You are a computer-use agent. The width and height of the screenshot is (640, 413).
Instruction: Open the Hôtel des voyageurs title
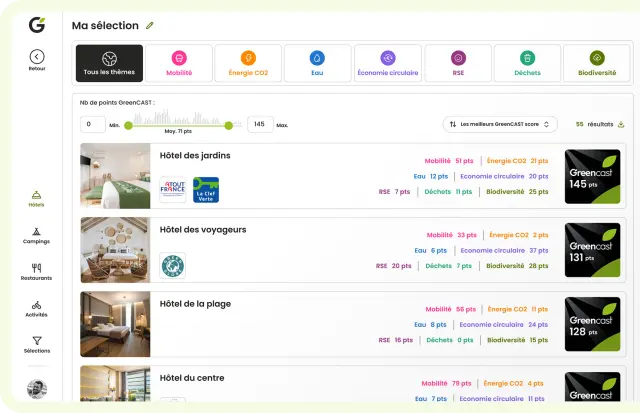[x=203, y=230]
